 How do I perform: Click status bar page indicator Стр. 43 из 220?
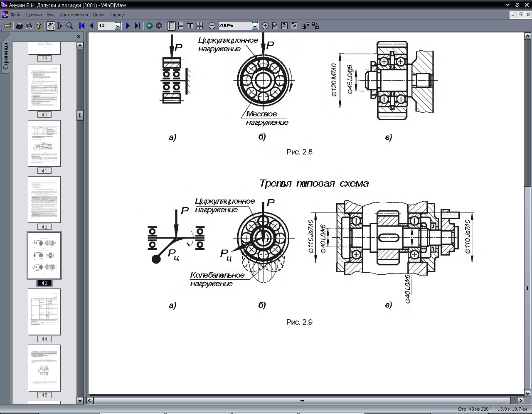click(473, 409)
